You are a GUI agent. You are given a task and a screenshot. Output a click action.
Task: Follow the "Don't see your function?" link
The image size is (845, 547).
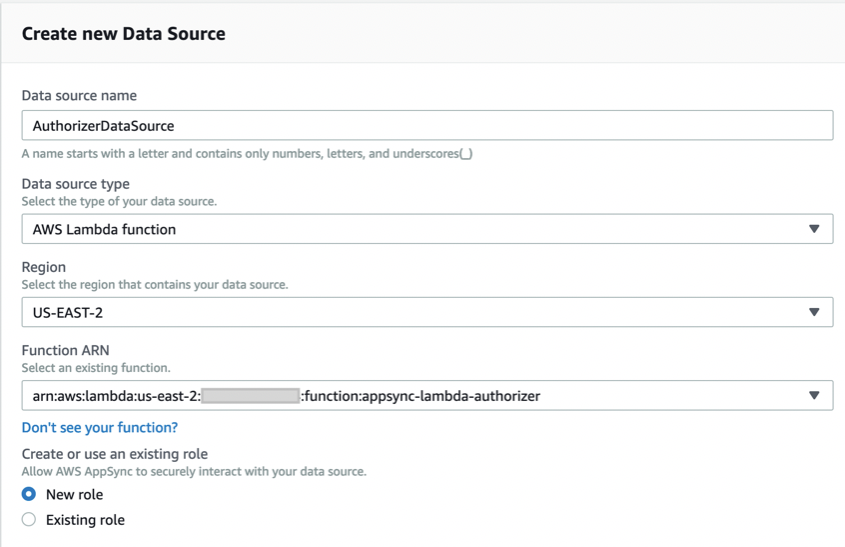click(100, 427)
